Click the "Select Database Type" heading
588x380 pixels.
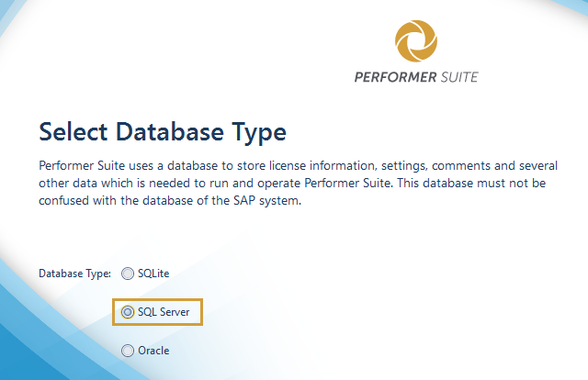pos(163,132)
